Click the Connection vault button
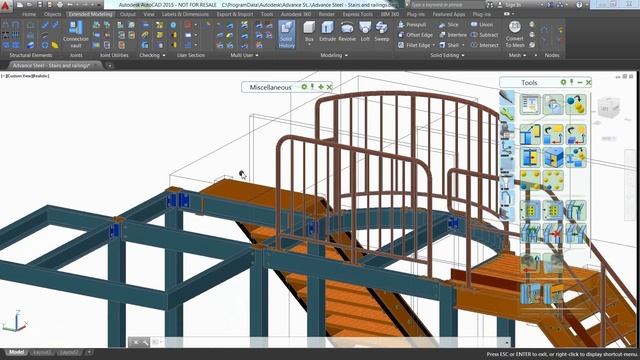This screenshot has width=640, height=360. [x=76, y=34]
